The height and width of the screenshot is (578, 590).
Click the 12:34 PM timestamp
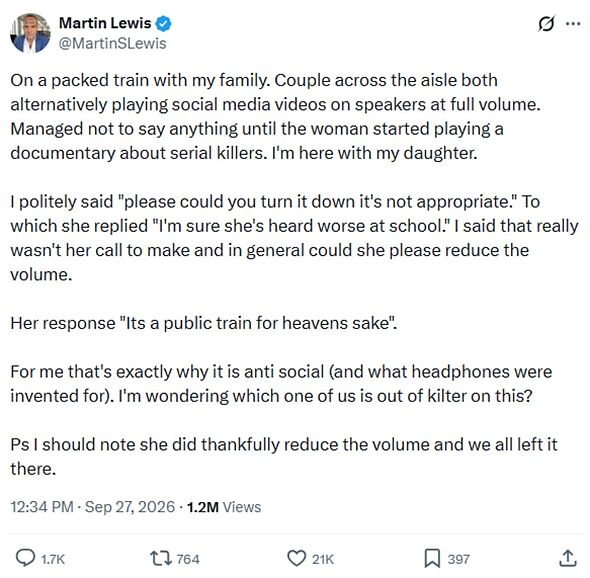pos(42,507)
